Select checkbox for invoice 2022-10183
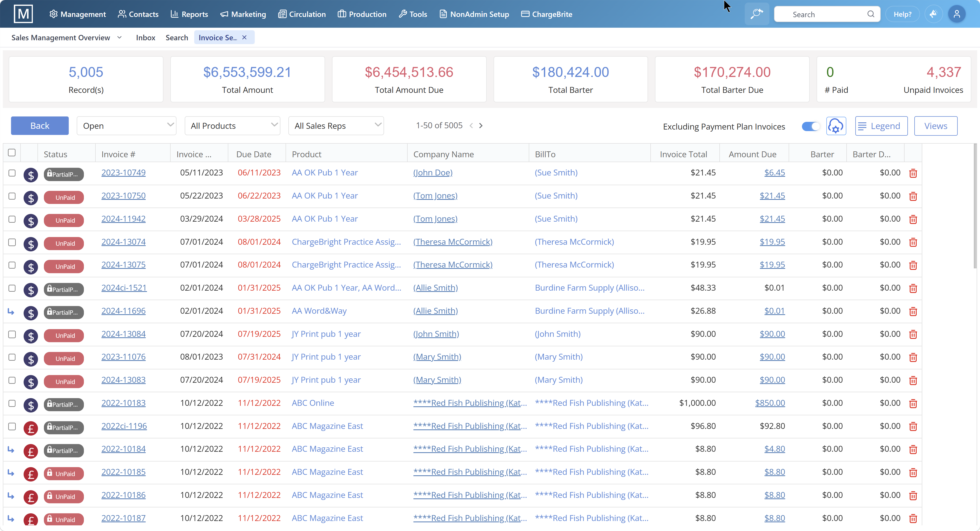Screen dimensions: 980x531 click(x=12, y=403)
